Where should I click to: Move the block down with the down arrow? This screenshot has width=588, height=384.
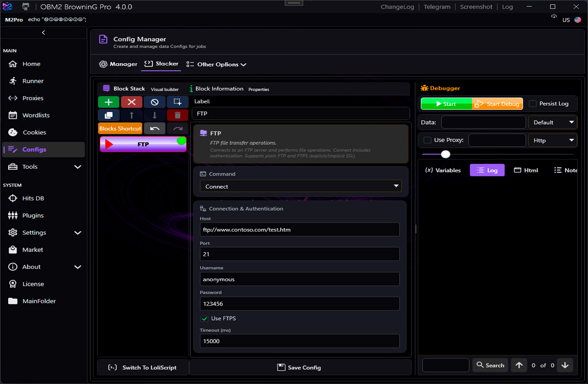click(154, 115)
